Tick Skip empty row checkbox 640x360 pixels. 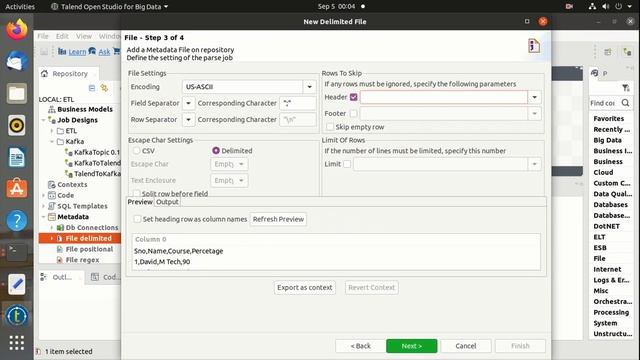330,127
